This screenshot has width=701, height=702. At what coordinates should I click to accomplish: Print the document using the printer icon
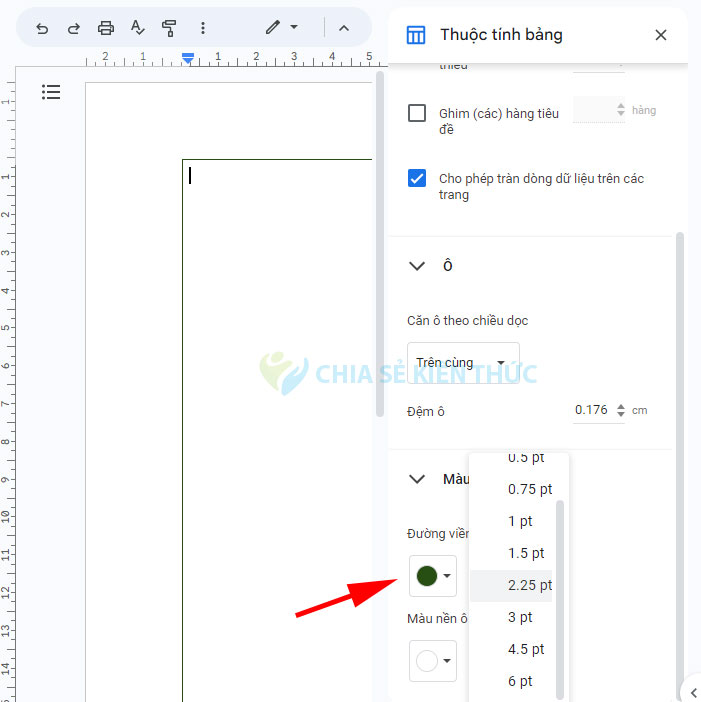tap(106, 28)
